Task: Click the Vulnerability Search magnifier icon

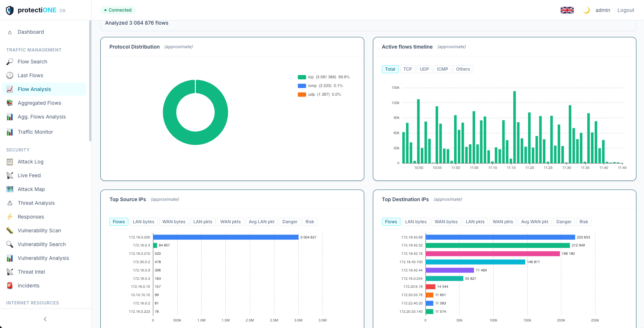Action: pos(10,244)
